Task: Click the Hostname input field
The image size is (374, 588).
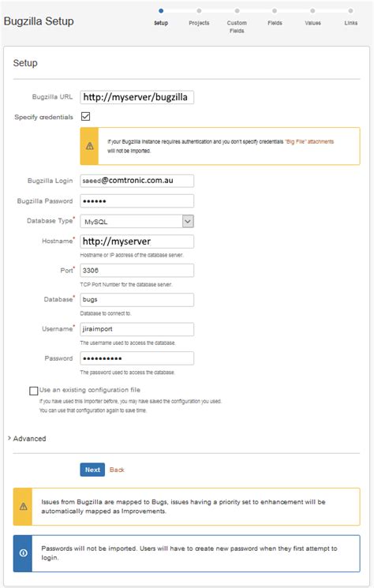Action: 137,242
